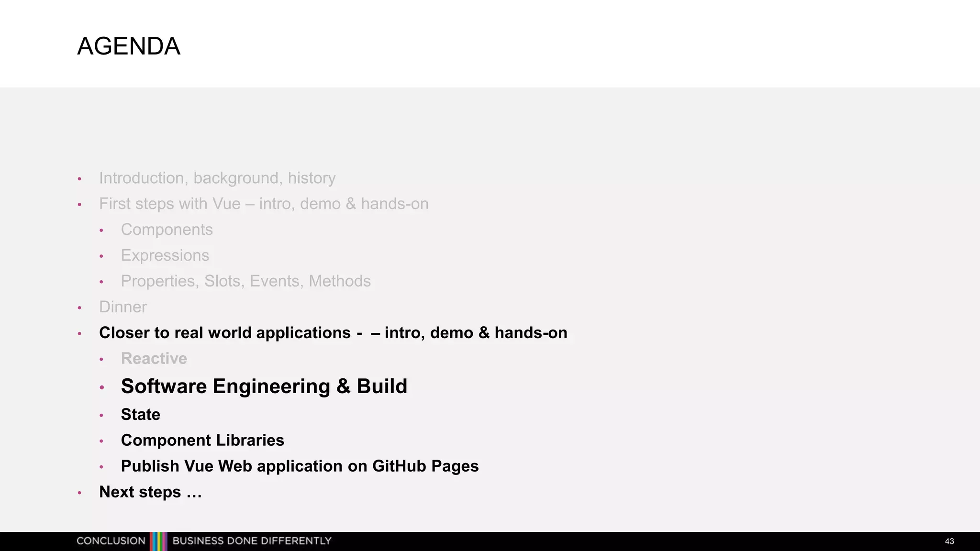
Task: Select the 'Next steps …' agenda item
Action: (150, 492)
